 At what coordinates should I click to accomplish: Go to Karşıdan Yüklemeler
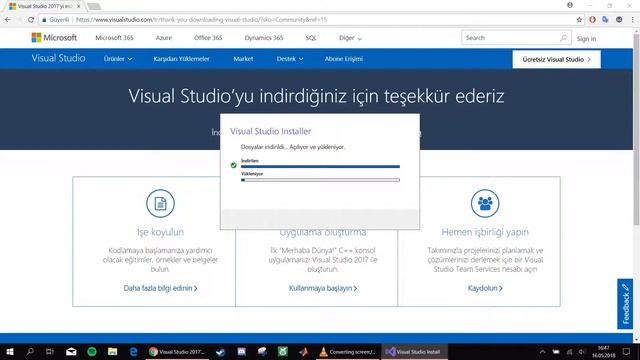(x=182, y=59)
